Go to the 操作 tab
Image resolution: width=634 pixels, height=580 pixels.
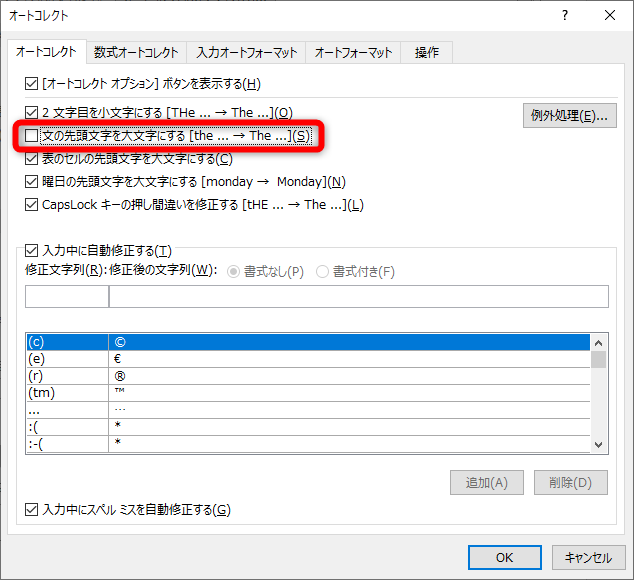(x=426, y=53)
